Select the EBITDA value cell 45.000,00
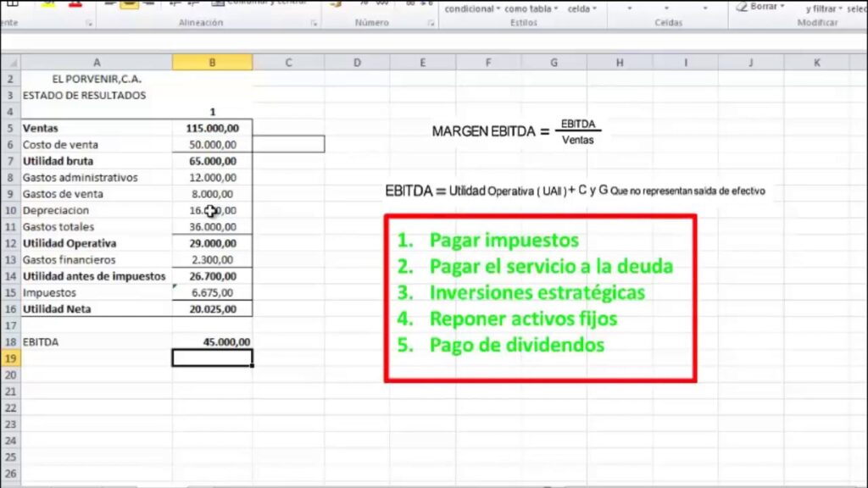The image size is (868, 488). [x=212, y=342]
